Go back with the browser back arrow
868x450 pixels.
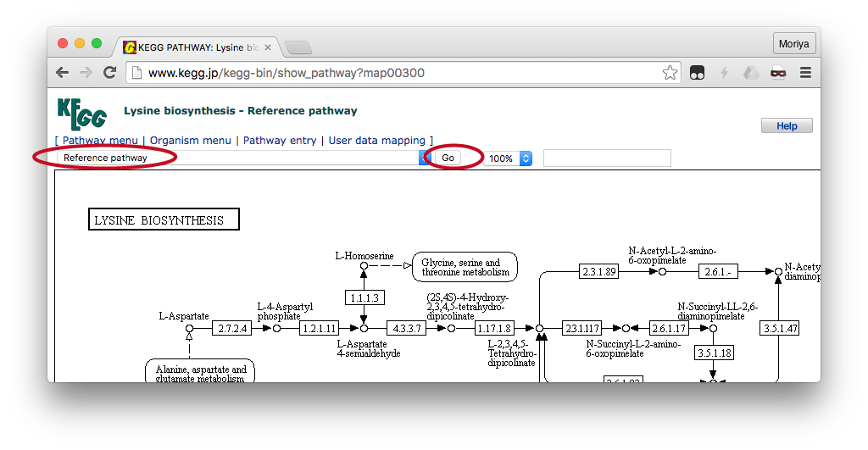[62, 73]
